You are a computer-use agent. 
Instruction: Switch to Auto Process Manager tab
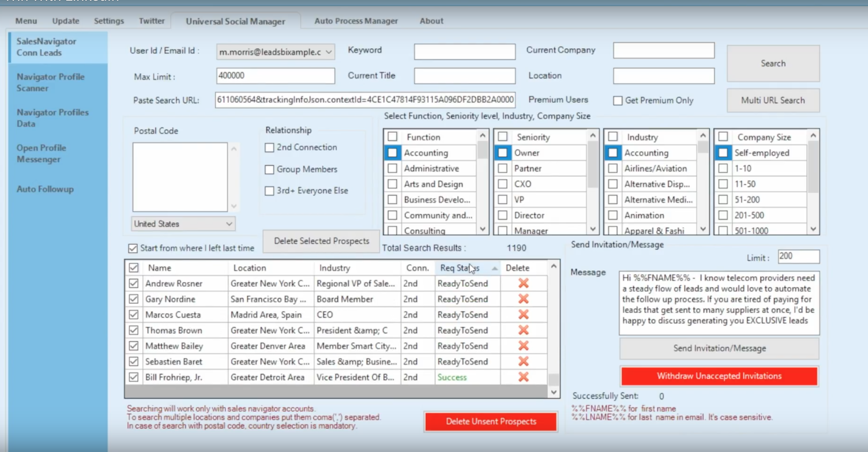[x=356, y=21]
